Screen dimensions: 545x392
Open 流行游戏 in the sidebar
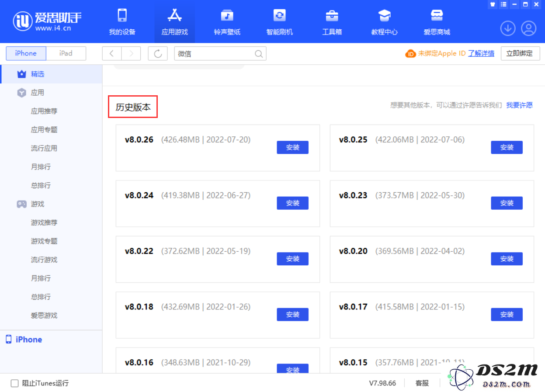point(44,260)
